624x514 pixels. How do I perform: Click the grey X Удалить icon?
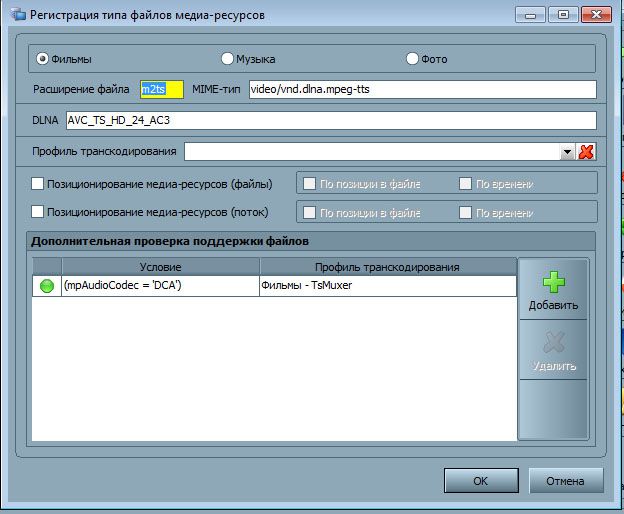point(553,343)
